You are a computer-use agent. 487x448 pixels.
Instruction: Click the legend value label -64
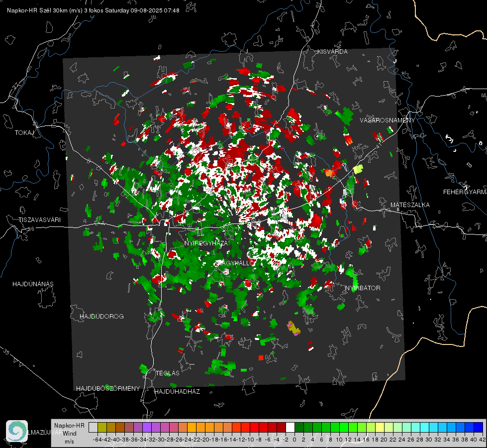pyautogui.click(x=97, y=440)
